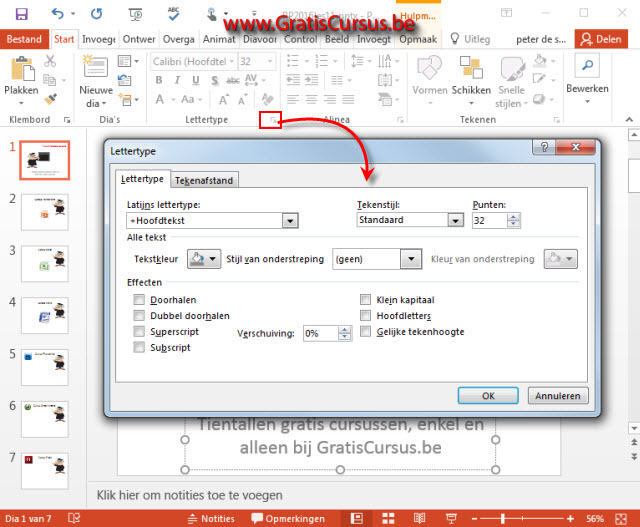Tick the Subscript checkbox
640x527 pixels.
(139, 347)
